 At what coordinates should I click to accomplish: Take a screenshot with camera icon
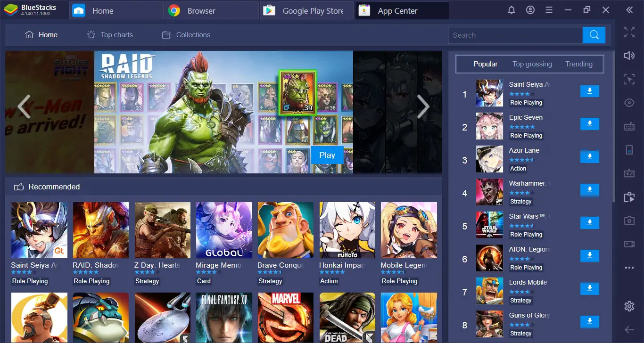tap(629, 220)
